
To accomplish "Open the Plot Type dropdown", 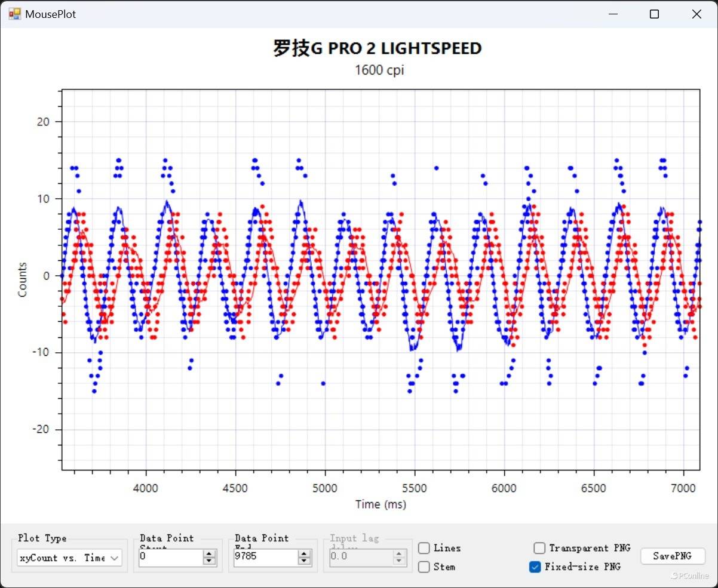I will [69, 558].
